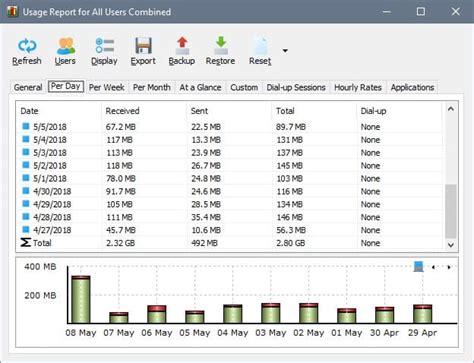Click the 67.2 MB received value
Screen dimensions: 474x363
point(121,127)
